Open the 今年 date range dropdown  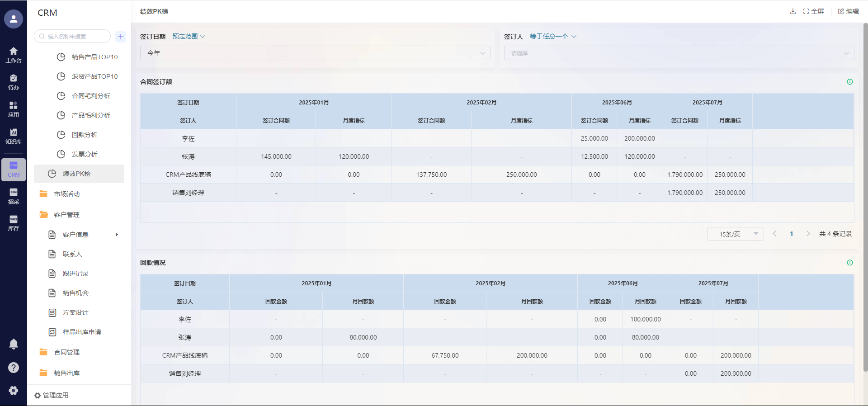tap(315, 53)
